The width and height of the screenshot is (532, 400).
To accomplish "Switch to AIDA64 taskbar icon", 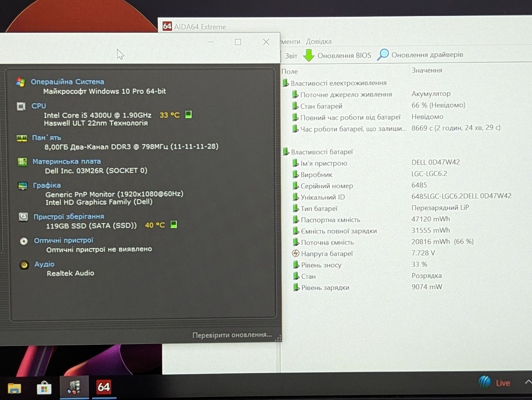I will (x=103, y=387).
